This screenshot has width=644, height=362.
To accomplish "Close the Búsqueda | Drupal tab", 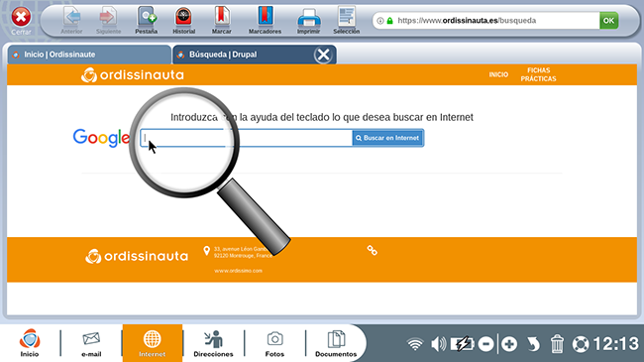I will point(323,55).
